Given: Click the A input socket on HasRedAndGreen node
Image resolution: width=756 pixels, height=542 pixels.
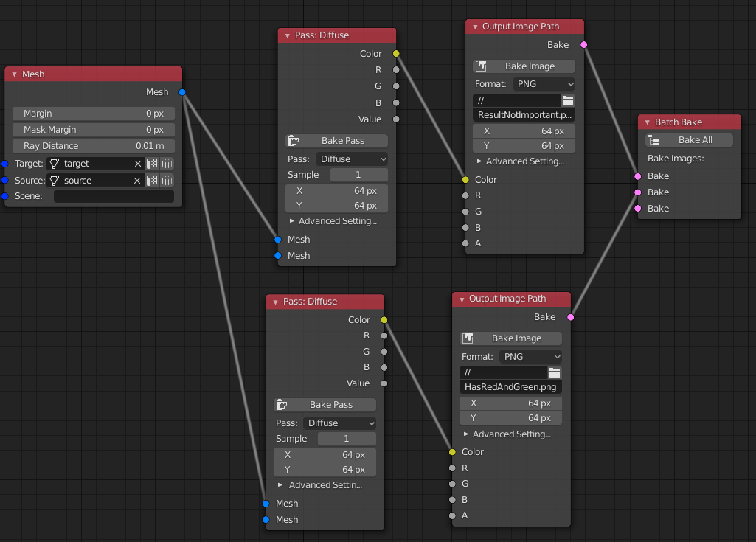Looking at the screenshot, I should (x=452, y=515).
